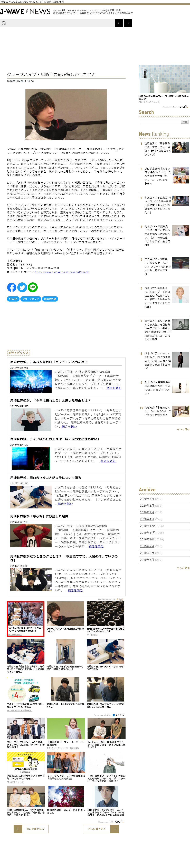Click 続きを読む for the 2018年11月28日 article
The width and height of the screenshot is (190, 868).
tap(75, 590)
